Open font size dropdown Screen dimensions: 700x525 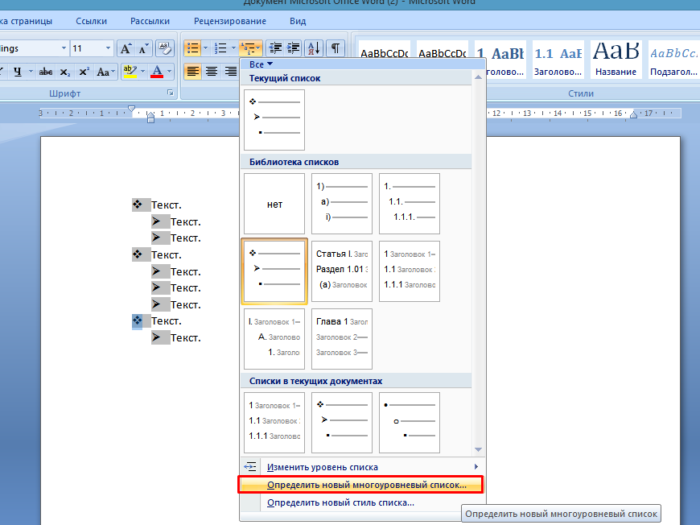(x=108, y=48)
